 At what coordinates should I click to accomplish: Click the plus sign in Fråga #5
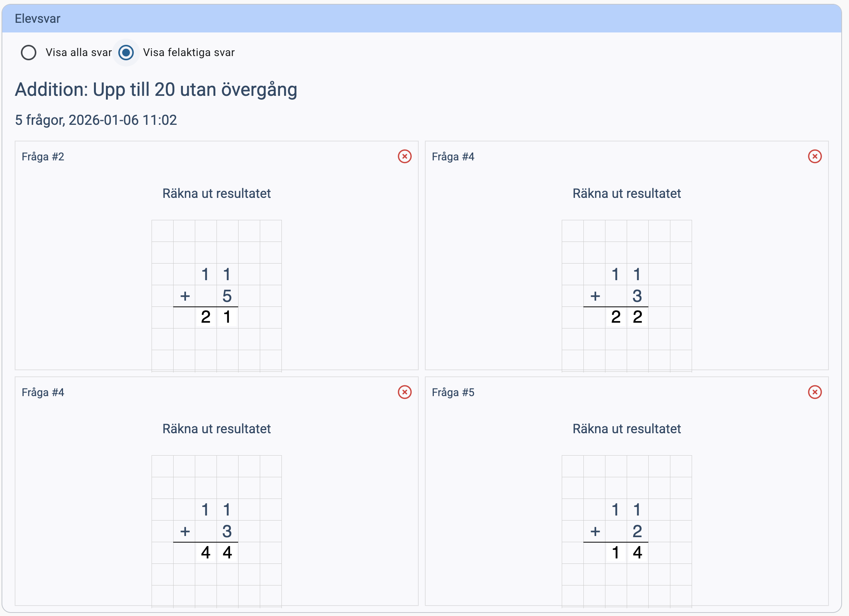(x=595, y=531)
